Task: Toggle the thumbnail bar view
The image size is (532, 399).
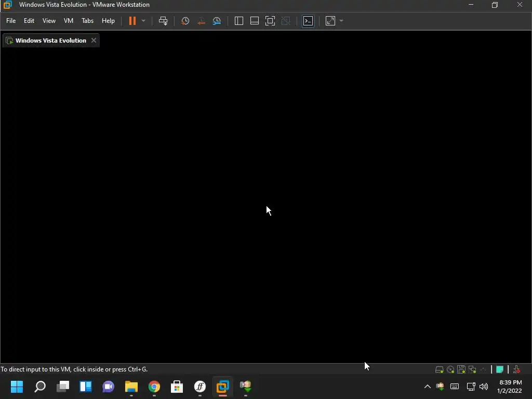Action: pyautogui.click(x=255, y=21)
